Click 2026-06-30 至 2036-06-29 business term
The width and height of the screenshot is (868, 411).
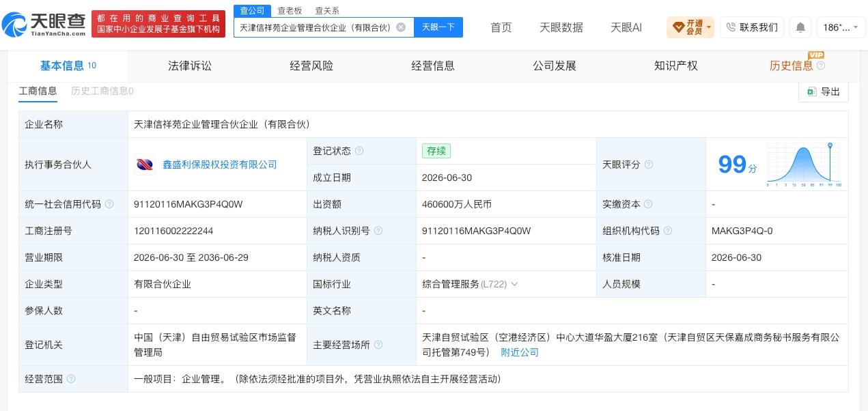click(191, 257)
